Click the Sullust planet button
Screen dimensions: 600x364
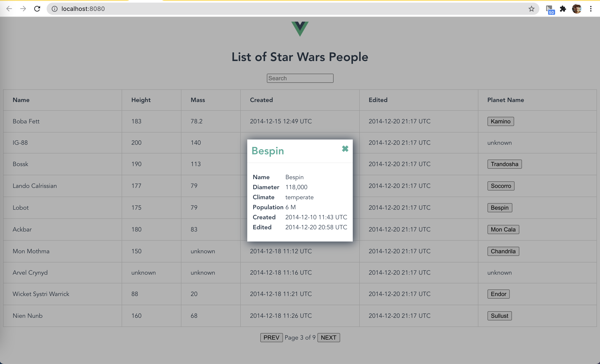[499, 316]
